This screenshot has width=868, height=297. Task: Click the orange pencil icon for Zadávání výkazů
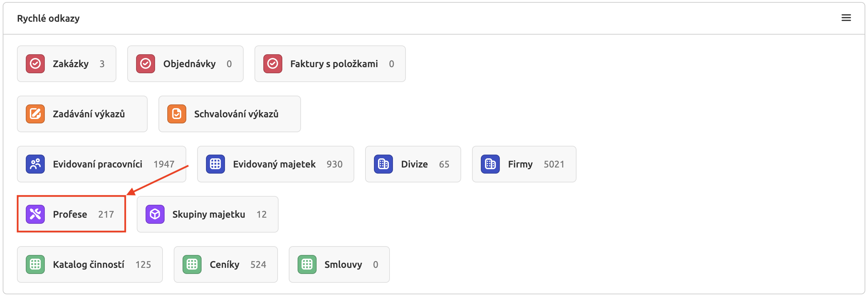(x=35, y=114)
